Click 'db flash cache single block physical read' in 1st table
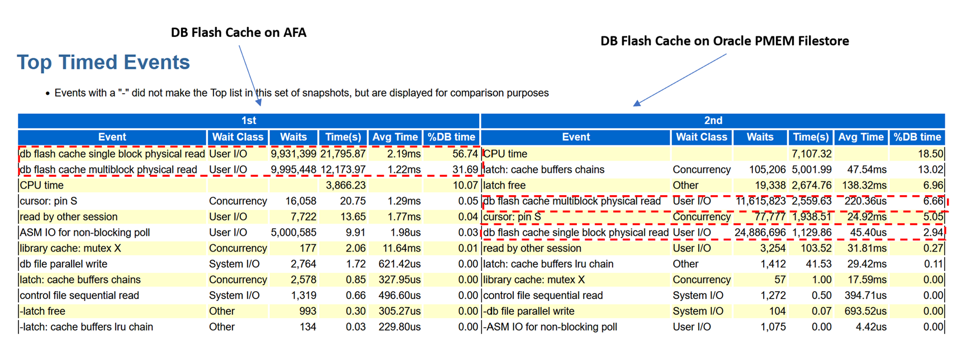 coord(112,154)
